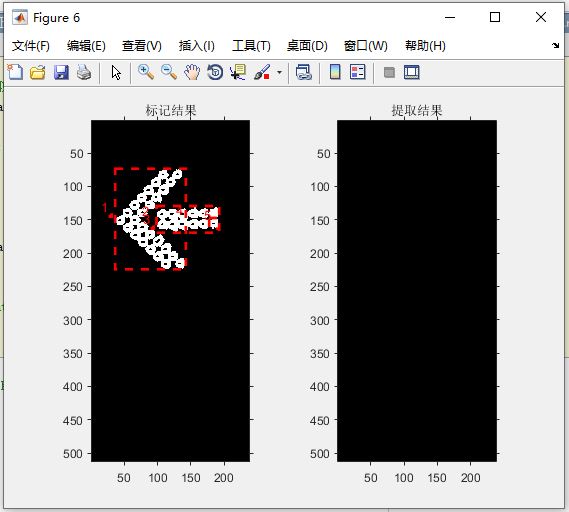
Task: Activate the Data Cursor tool
Action: tap(238, 72)
